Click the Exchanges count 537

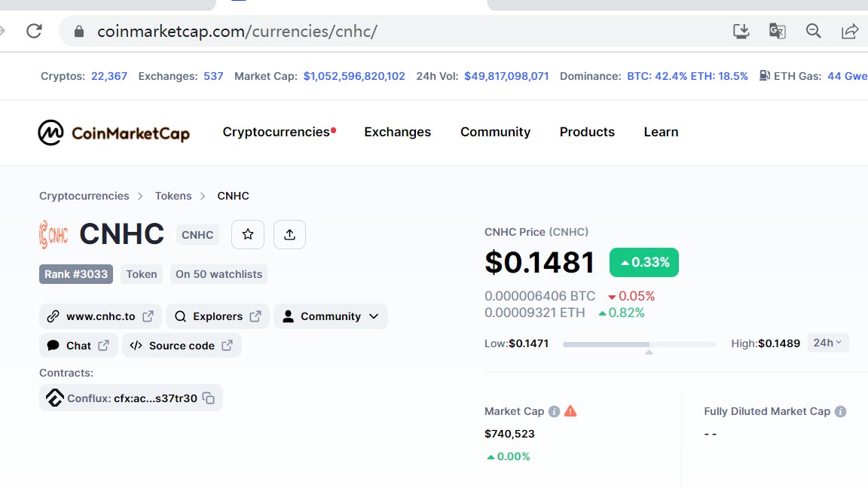click(213, 76)
